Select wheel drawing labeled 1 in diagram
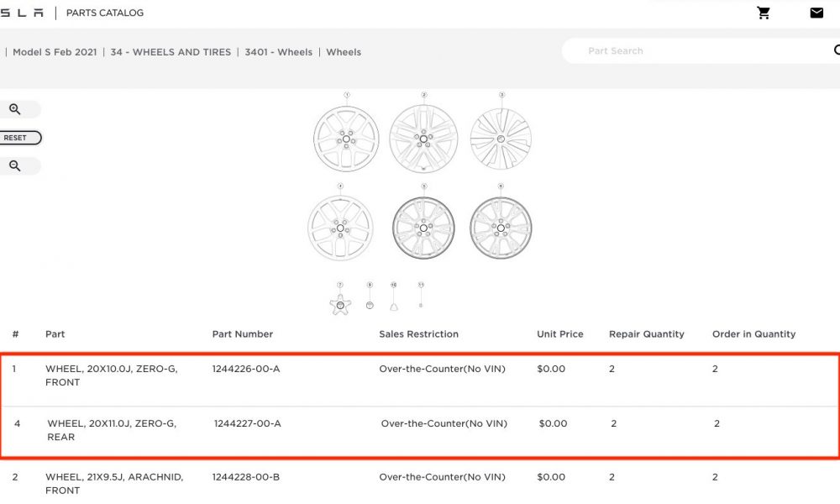The height and width of the screenshot is (504, 840). [346, 139]
